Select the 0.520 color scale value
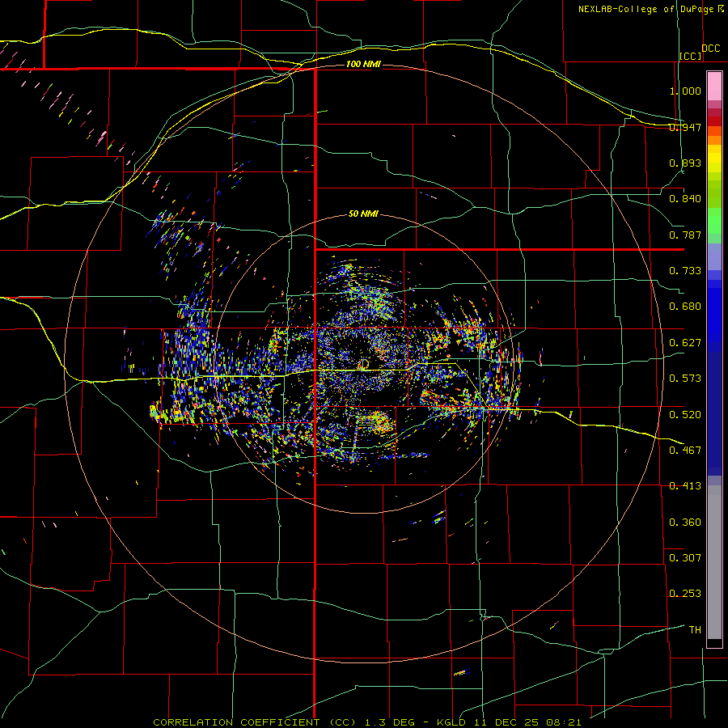Screen dimensions: 728x728 point(685,415)
